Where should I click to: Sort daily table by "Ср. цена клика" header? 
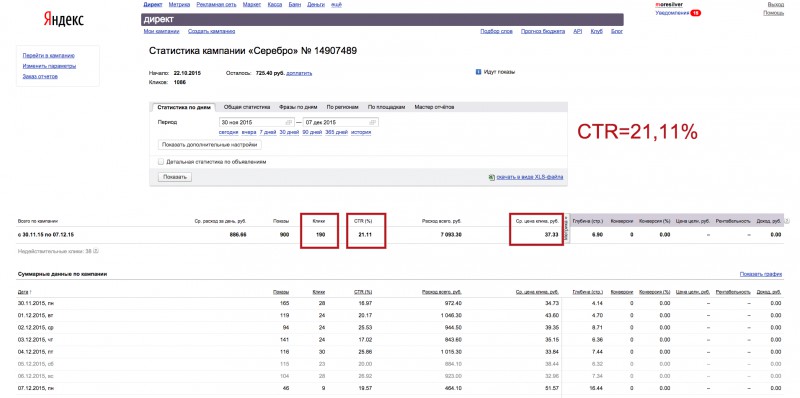coord(537,292)
